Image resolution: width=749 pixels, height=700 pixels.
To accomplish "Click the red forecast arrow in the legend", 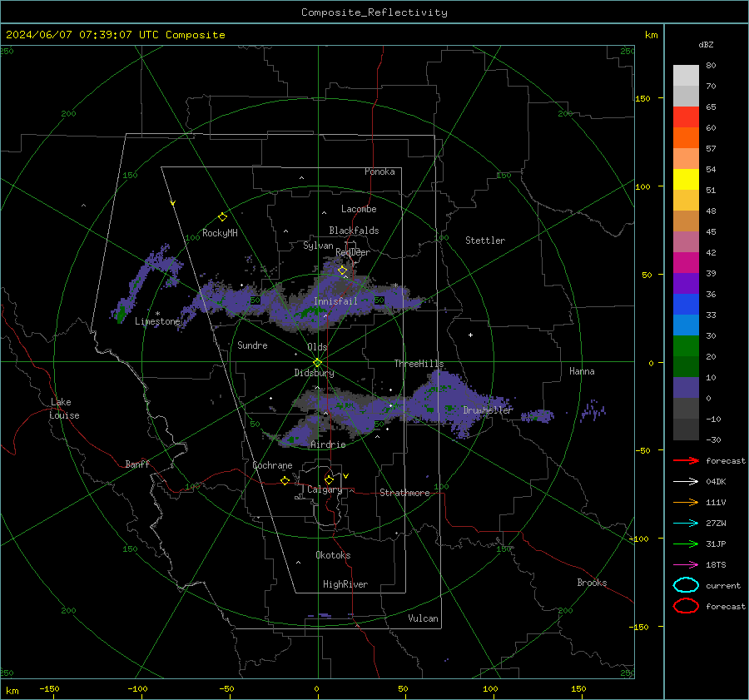I will pos(686,460).
